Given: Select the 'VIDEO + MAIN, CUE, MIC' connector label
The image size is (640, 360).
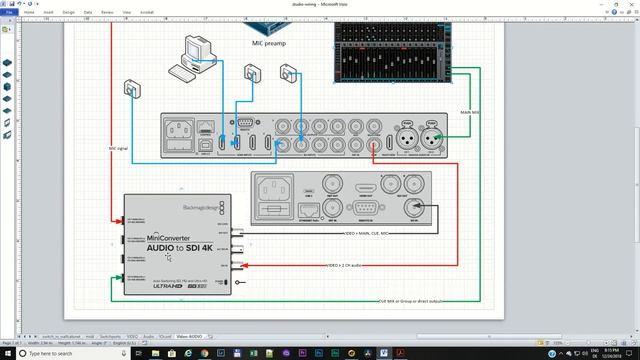Looking at the screenshot, I should [x=366, y=233].
